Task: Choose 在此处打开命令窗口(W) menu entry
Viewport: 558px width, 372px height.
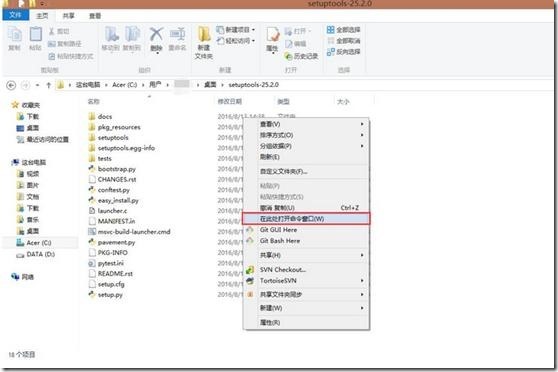Action: [x=306, y=219]
